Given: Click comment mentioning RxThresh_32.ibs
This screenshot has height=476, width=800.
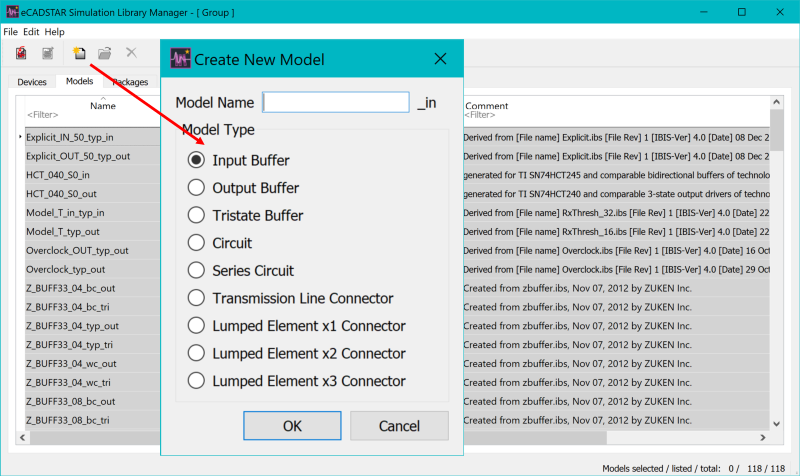Looking at the screenshot, I should (x=616, y=213).
